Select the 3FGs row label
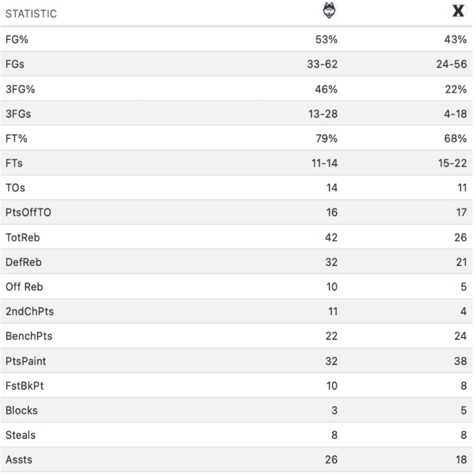 19,114
